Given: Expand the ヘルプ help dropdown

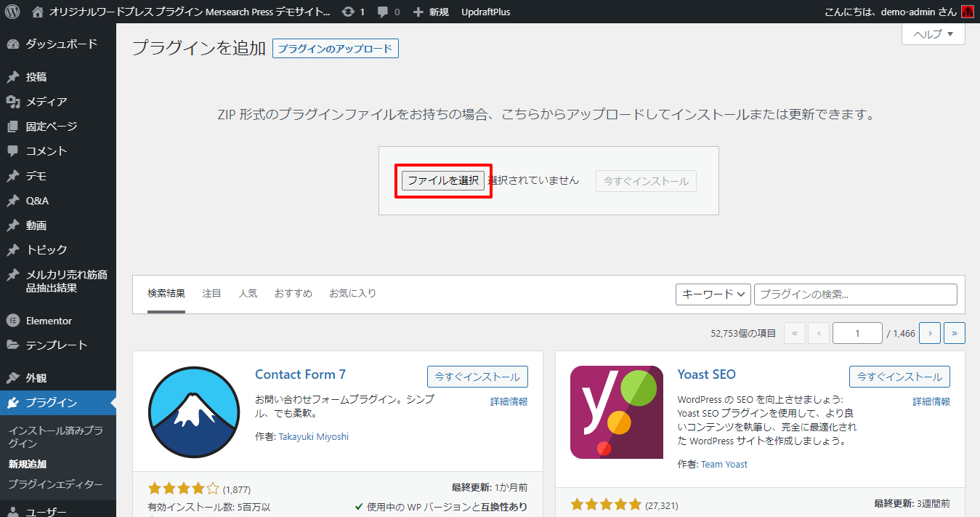Looking at the screenshot, I should coord(934,34).
